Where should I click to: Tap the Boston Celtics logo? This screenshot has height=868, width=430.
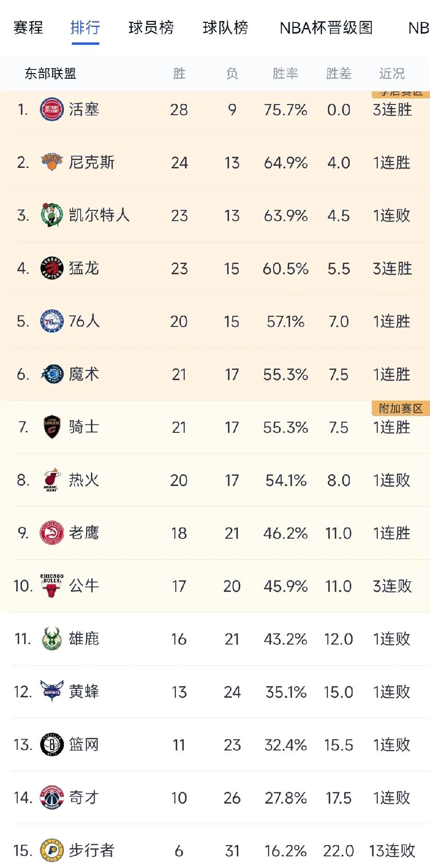(x=52, y=215)
